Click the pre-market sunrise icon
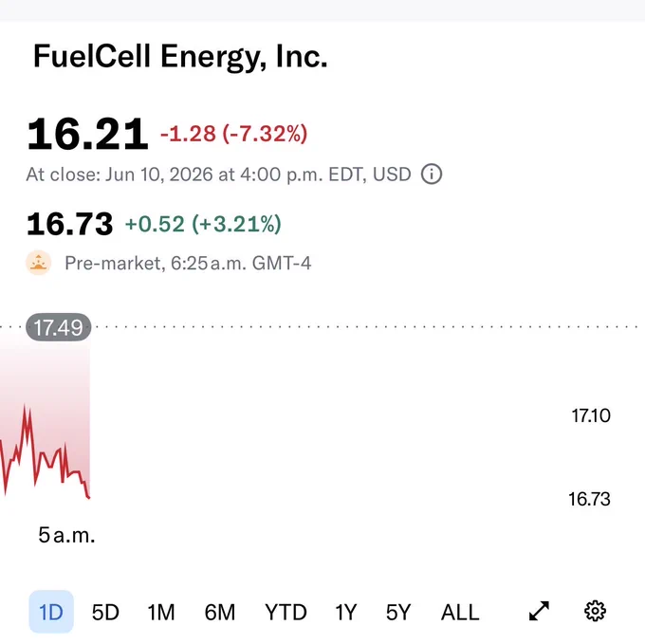Screen dimensions: 645x644 coord(38,263)
